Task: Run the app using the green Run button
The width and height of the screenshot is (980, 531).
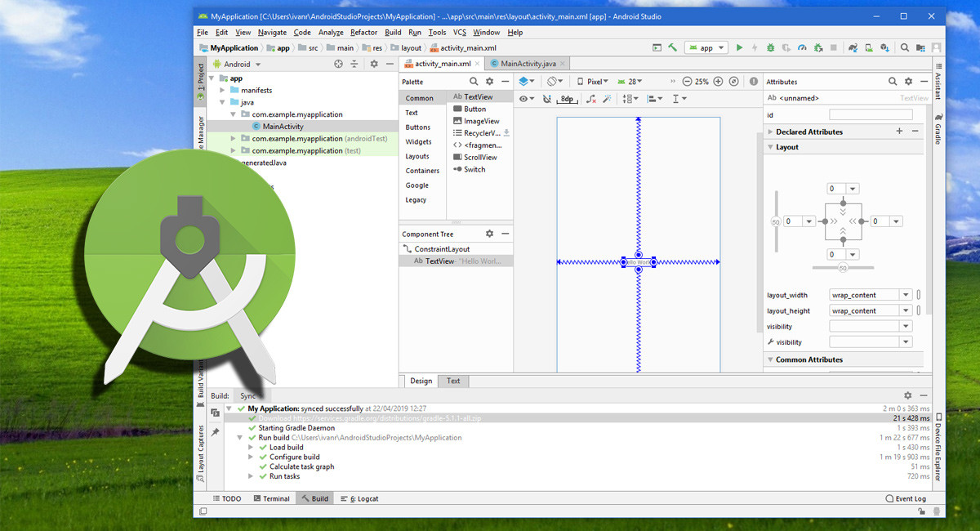Action: coord(740,47)
